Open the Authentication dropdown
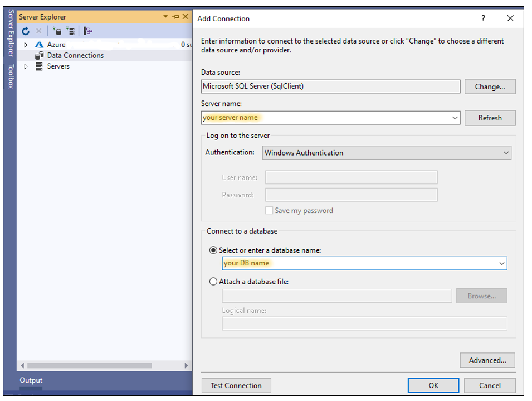The height and width of the screenshot is (401, 532). tap(505, 153)
